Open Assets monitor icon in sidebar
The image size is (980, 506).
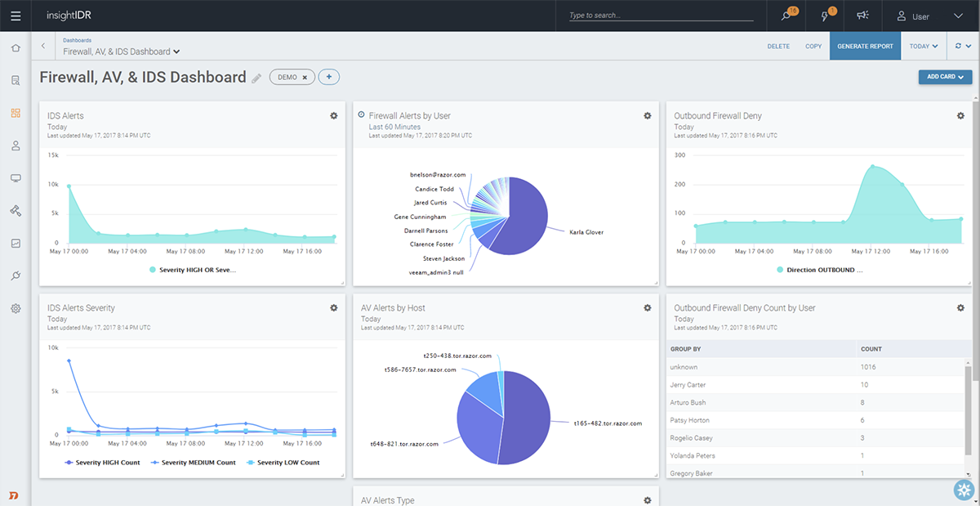coord(16,178)
